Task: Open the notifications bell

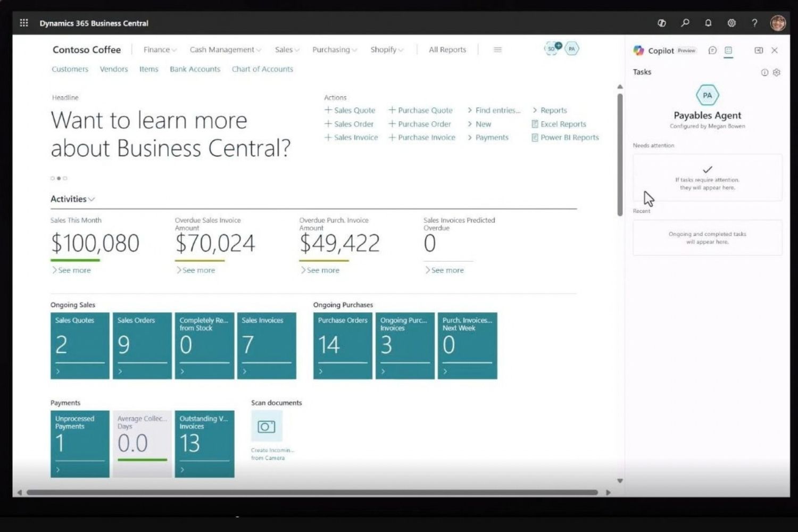Action: pos(708,23)
